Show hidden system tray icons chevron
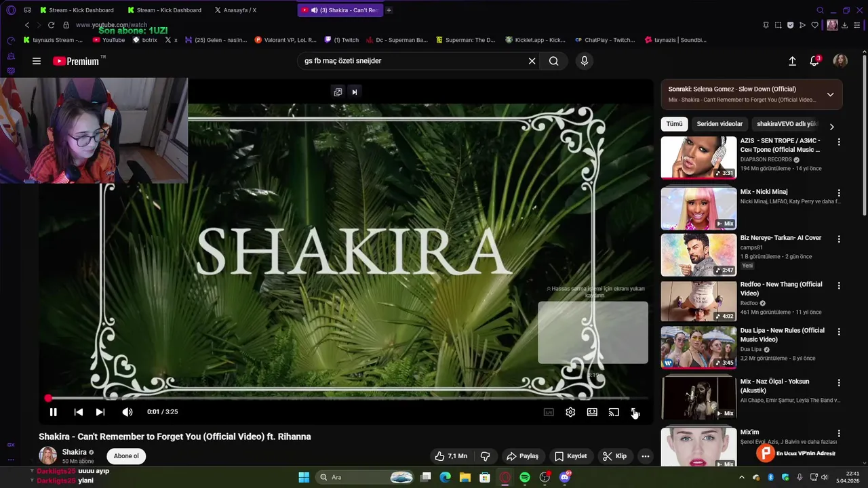 tap(741, 477)
